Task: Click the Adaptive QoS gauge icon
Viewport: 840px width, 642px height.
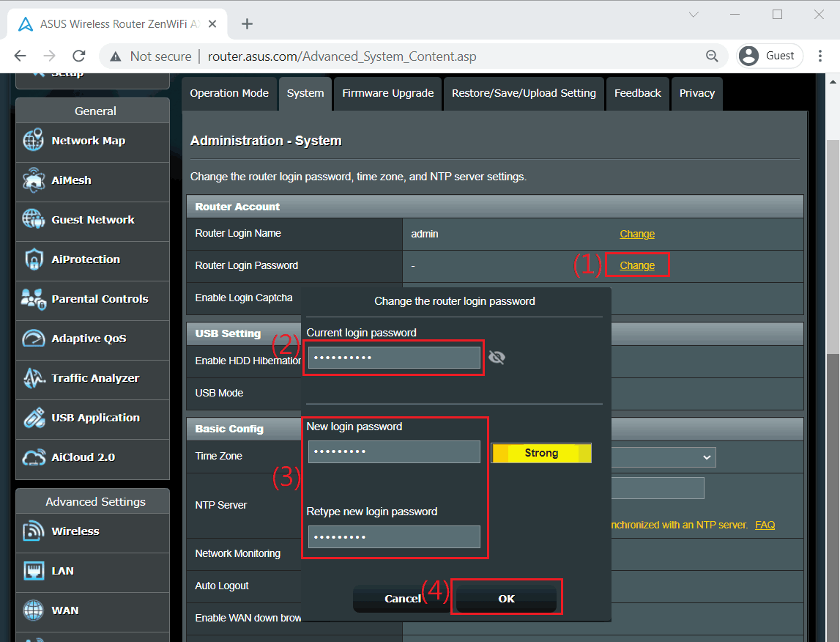Action: click(x=34, y=339)
